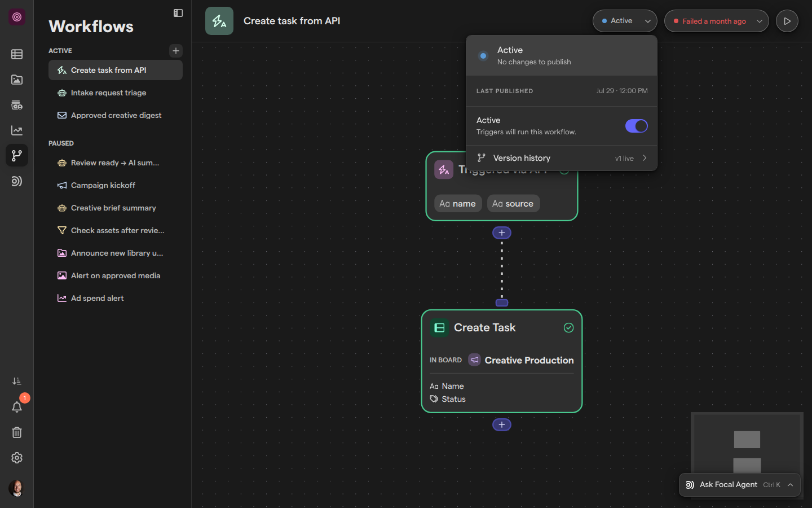Open the settings gear

coord(17,458)
